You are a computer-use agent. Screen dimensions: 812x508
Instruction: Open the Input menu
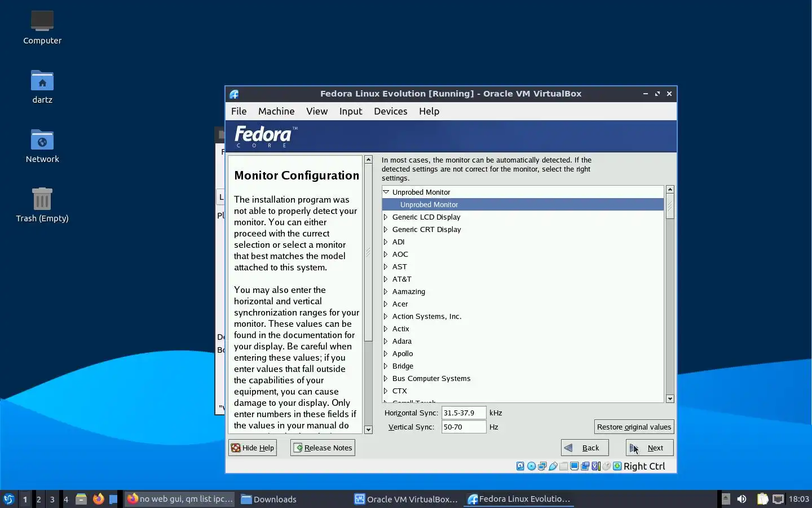tap(351, 111)
